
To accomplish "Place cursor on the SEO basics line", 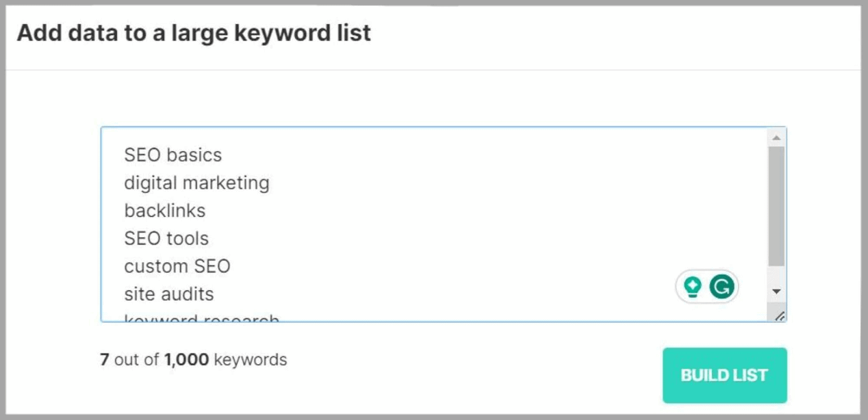I will tap(173, 155).
